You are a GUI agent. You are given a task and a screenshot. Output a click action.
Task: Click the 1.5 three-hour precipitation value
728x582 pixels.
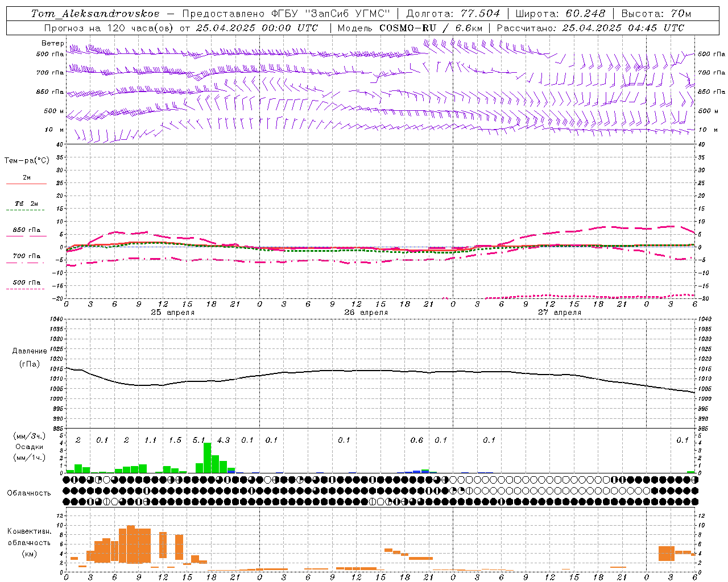pyautogui.click(x=175, y=440)
